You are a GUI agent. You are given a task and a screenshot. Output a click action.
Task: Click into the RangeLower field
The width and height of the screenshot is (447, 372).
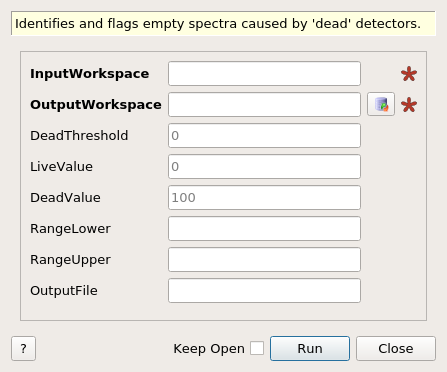264,229
